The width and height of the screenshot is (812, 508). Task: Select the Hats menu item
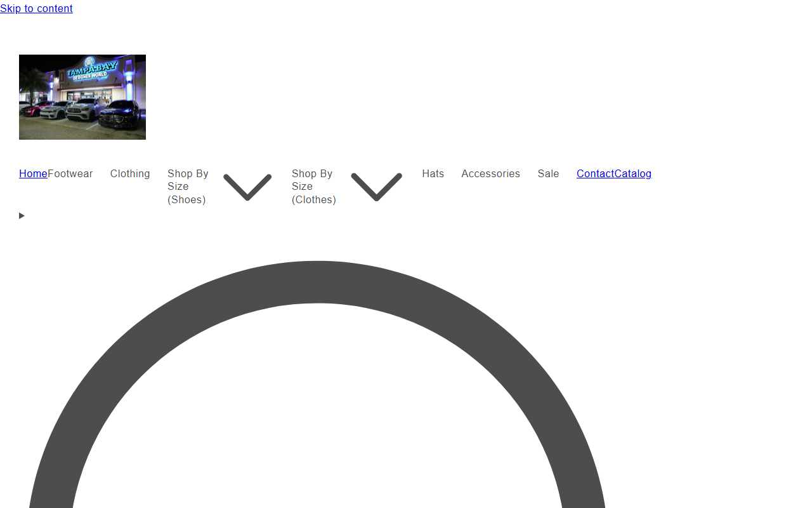pos(433,173)
